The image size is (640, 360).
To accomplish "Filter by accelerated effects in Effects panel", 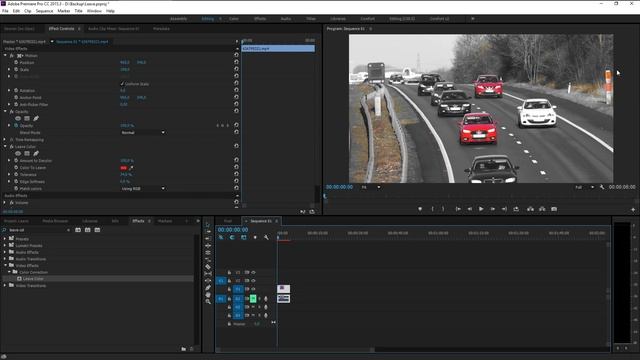I will tap(78, 230).
